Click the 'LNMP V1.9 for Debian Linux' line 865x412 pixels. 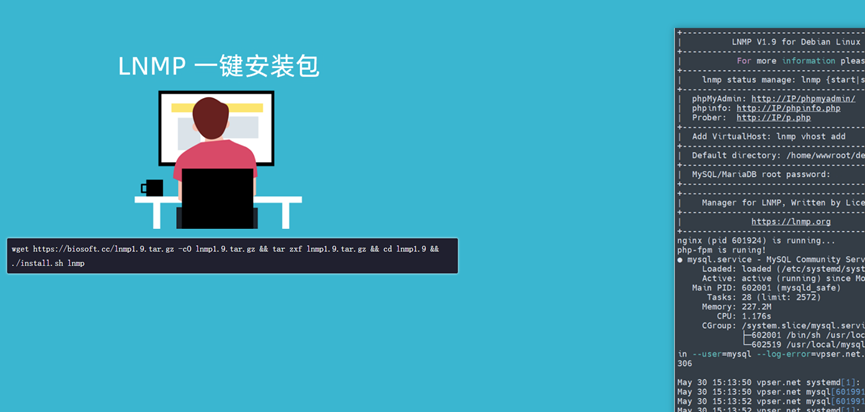(795, 42)
